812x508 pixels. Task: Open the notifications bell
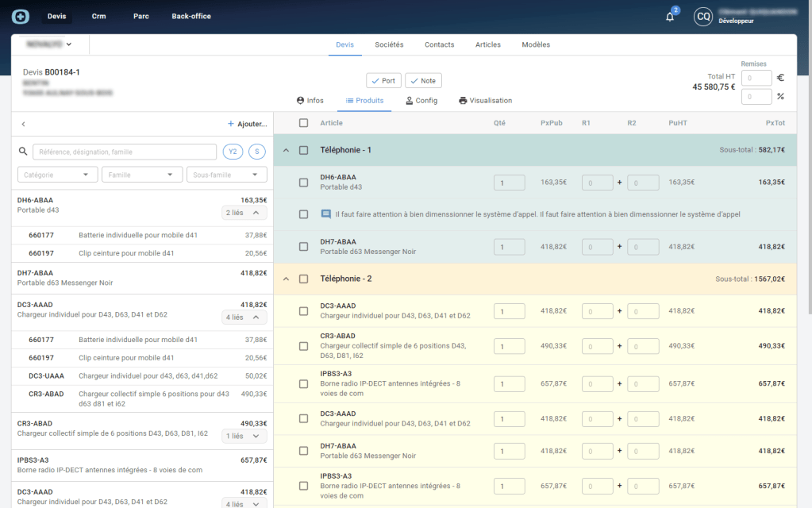[670, 17]
